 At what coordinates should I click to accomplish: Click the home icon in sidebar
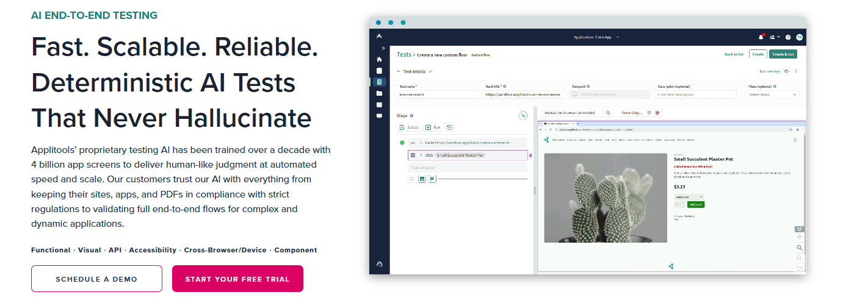(x=379, y=59)
